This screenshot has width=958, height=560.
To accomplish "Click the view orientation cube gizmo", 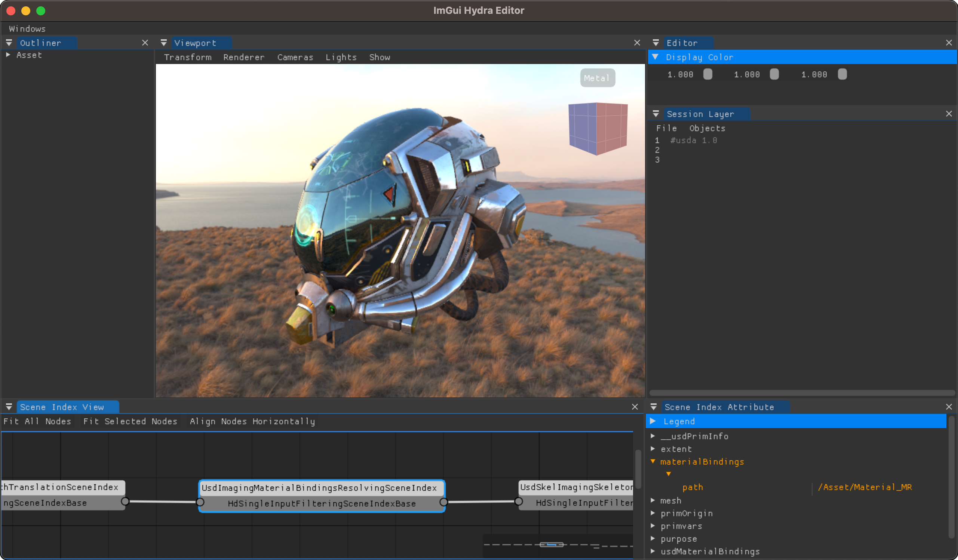I will 598,129.
